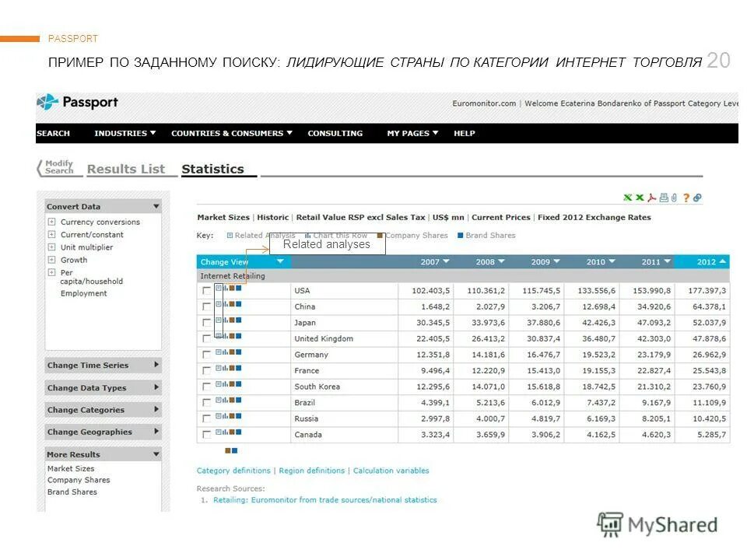Open company shares brown square for USA
This screenshot has height=560, width=747.
coord(232,288)
